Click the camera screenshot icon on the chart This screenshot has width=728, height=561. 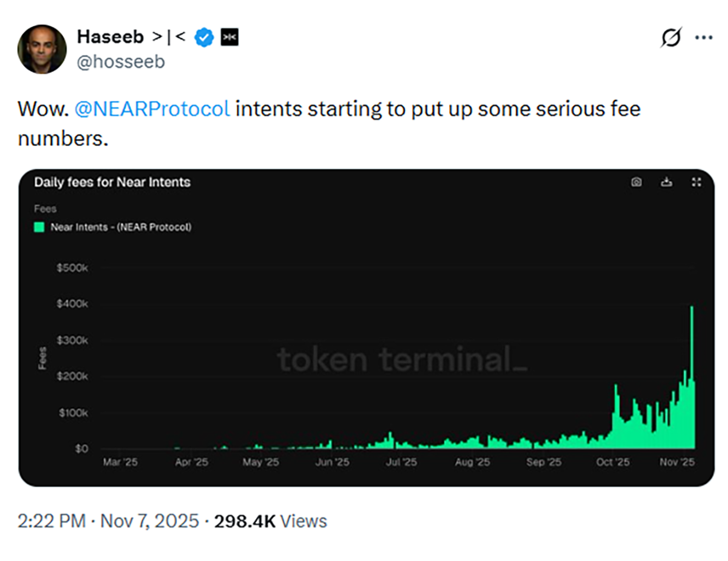click(x=636, y=182)
